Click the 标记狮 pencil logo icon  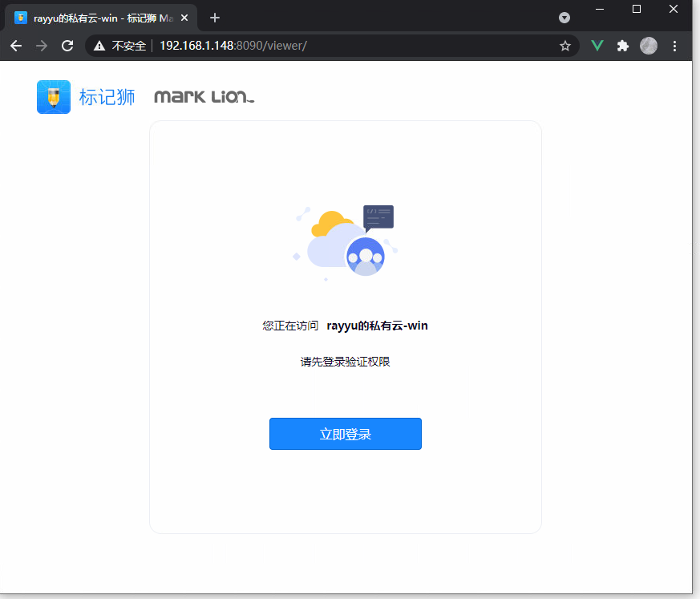point(54,97)
